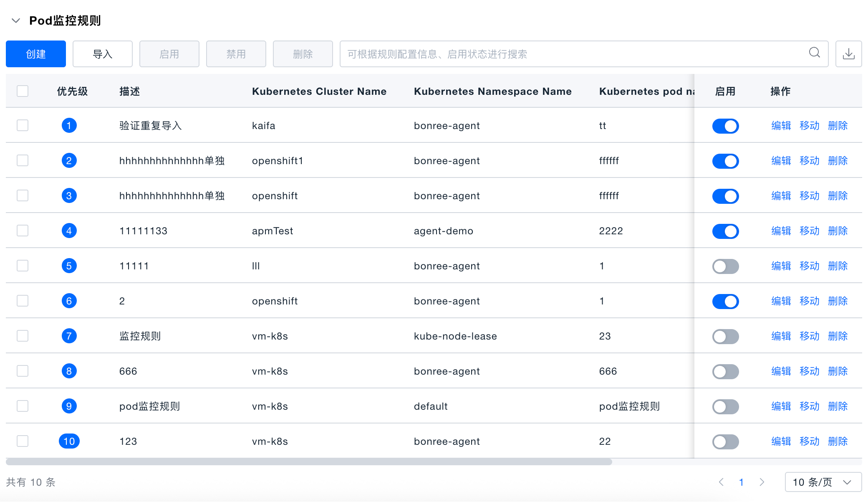The height and width of the screenshot is (502, 868).
Task: Click the horizontal table scrollbar
Action: tap(309, 461)
